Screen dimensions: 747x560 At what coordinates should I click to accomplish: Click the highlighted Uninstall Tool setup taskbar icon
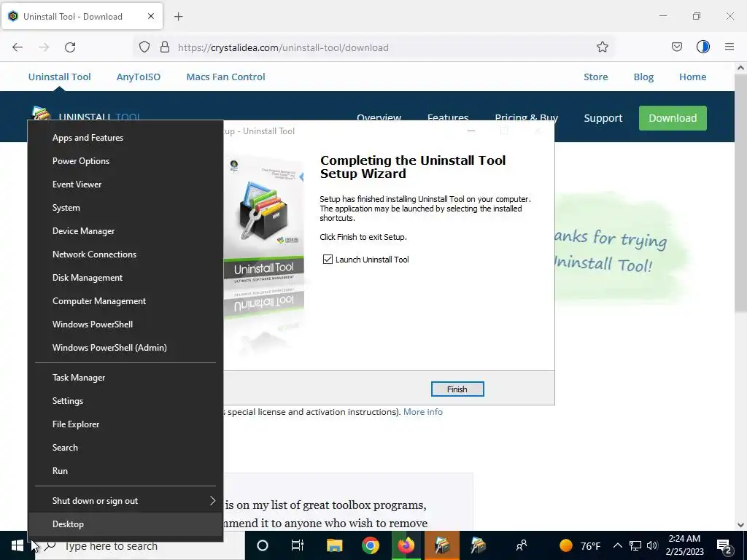(x=442, y=545)
